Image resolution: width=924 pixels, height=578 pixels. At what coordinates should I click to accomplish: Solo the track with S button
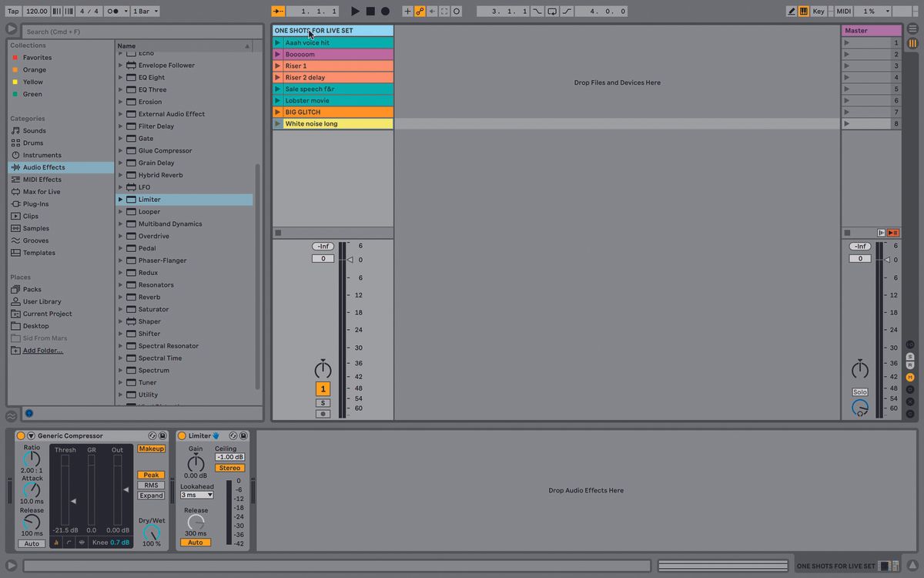(x=323, y=403)
